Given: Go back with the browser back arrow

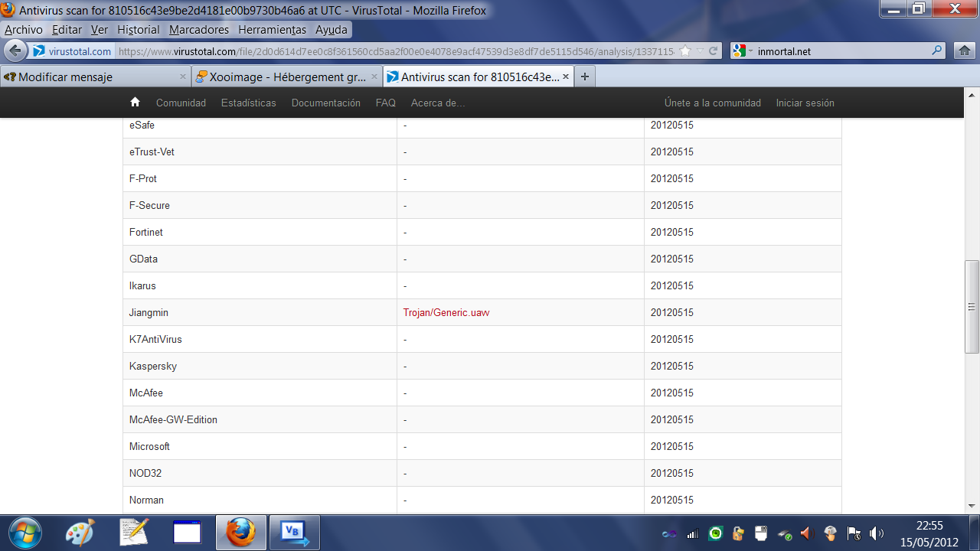Looking at the screenshot, I should click(x=16, y=51).
